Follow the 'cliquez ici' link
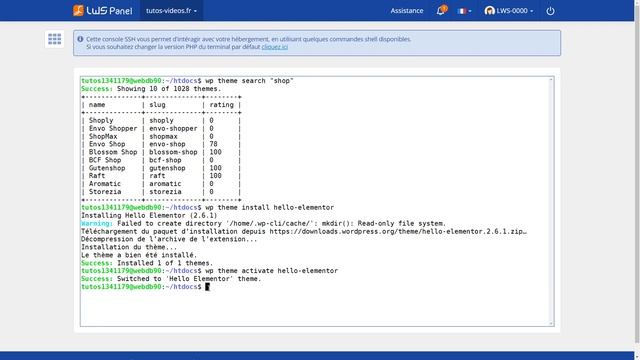The width and height of the screenshot is (640, 360). (x=275, y=47)
